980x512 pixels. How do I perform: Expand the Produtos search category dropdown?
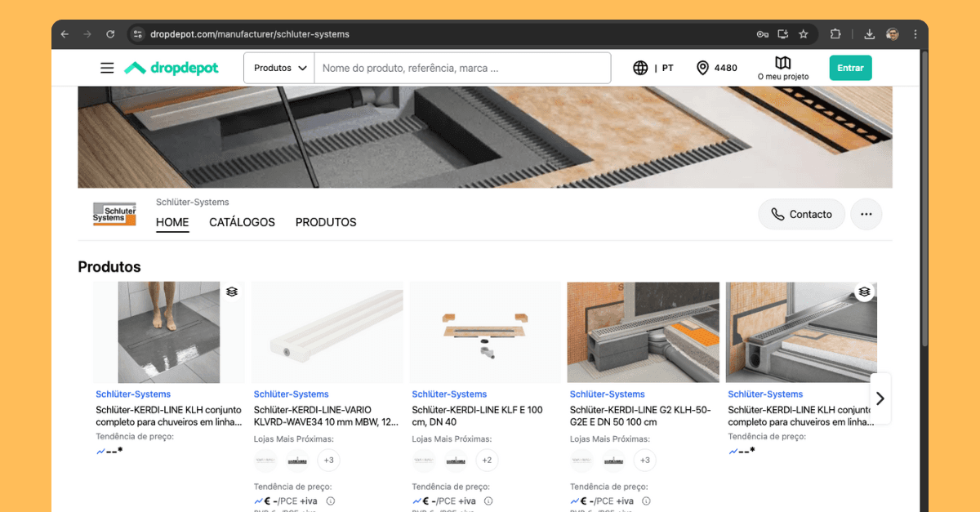(279, 68)
